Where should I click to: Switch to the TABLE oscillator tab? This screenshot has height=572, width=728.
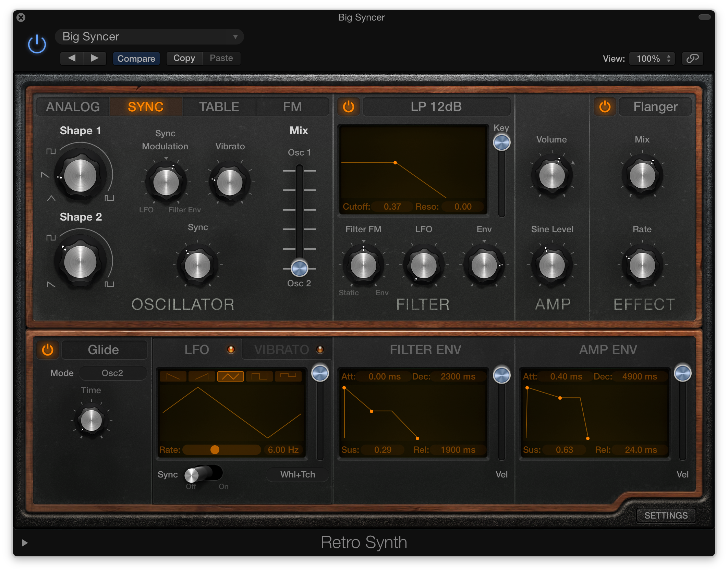point(220,107)
